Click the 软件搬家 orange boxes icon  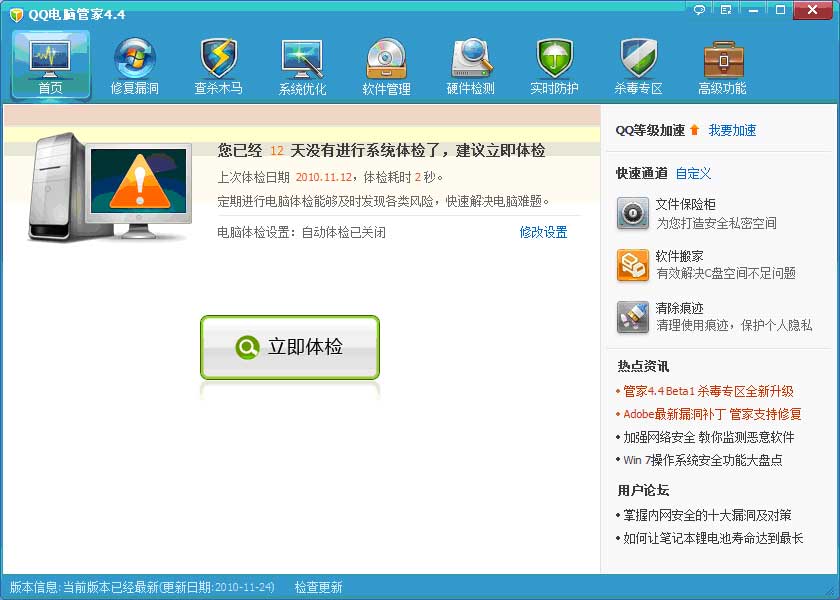tap(633, 265)
